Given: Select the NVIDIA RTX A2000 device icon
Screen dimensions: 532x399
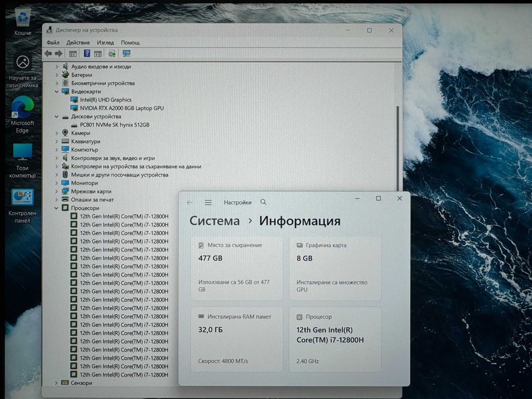Looking at the screenshot, I should click(74, 108).
